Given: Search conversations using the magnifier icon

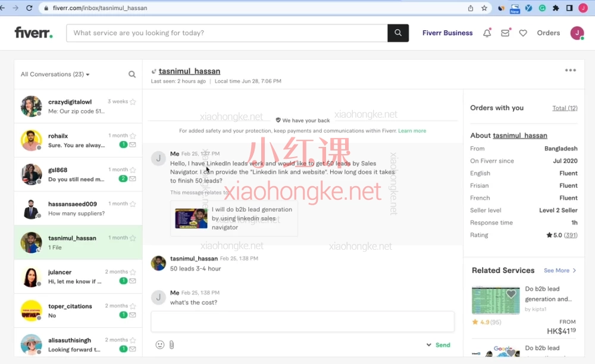Looking at the screenshot, I should [132, 74].
